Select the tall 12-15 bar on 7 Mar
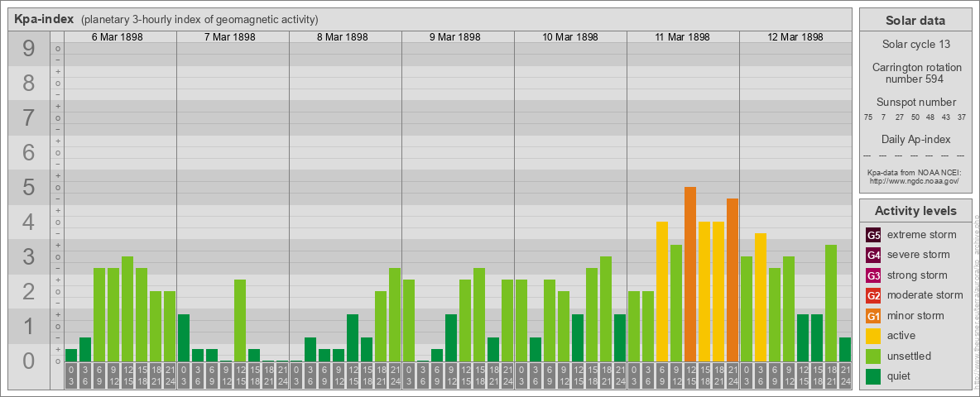This screenshot has height=397, width=980. (x=240, y=320)
